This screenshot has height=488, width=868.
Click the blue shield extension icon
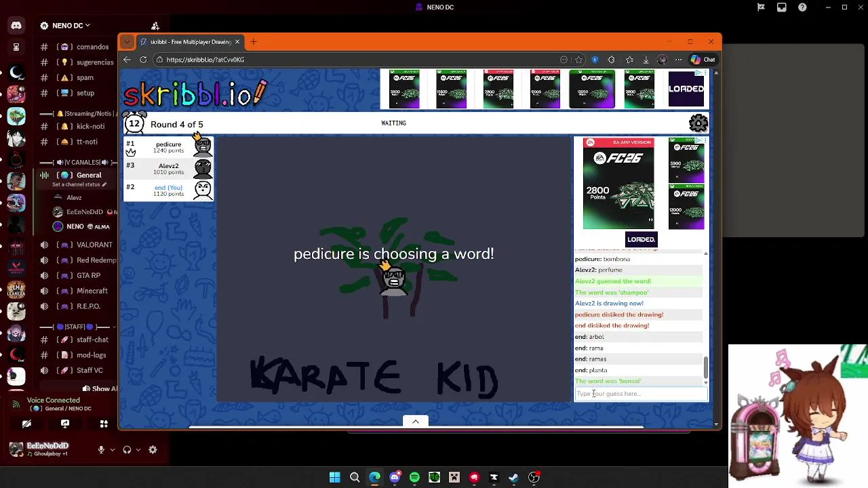pyautogui.click(x=595, y=60)
